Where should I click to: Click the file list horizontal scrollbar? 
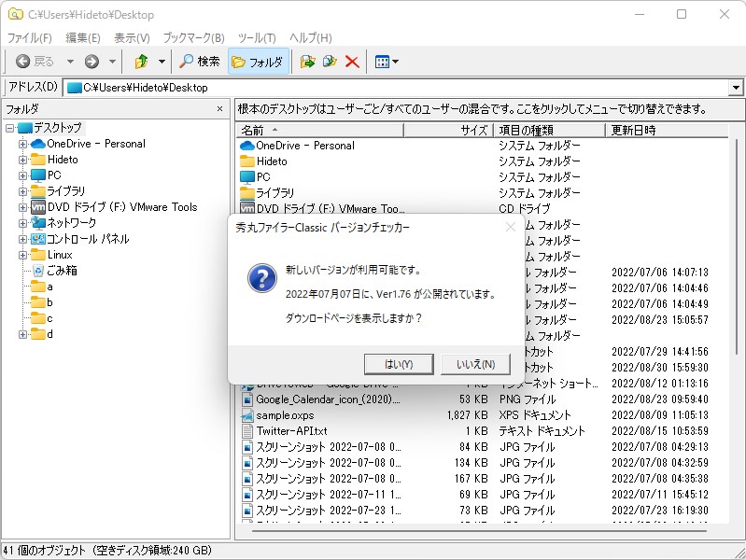479,530
